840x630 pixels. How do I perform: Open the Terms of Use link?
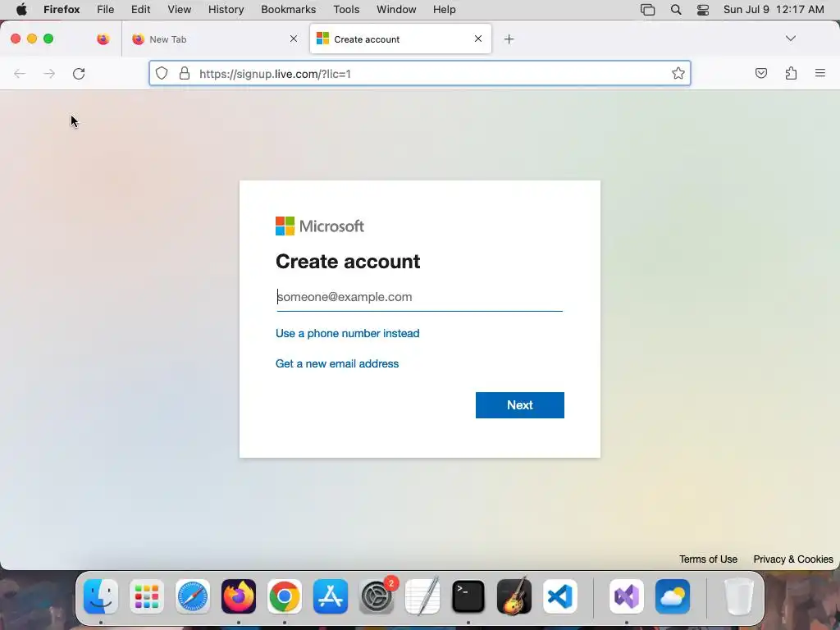point(708,559)
